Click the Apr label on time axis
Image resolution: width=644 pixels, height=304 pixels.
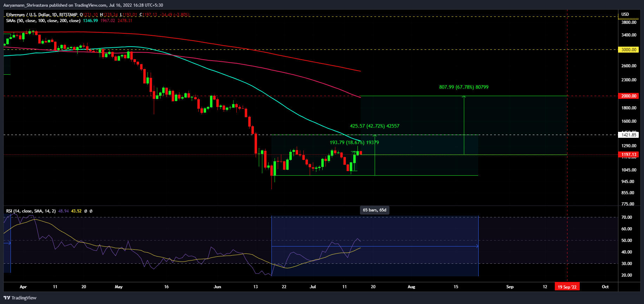pyautogui.click(x=23, y=287)
